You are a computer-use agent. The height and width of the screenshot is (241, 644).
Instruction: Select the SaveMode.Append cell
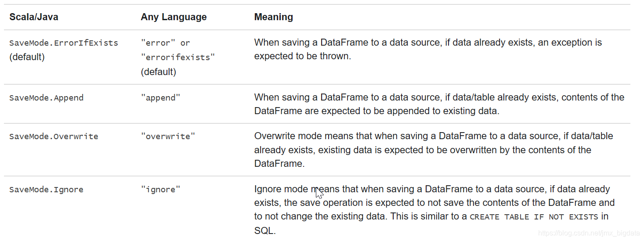[x=46, y=98]
